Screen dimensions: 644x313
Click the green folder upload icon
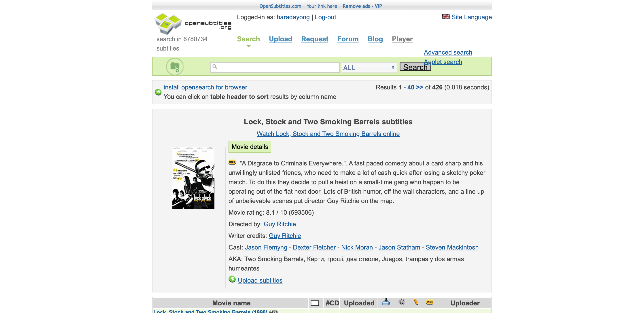(175, 66)
